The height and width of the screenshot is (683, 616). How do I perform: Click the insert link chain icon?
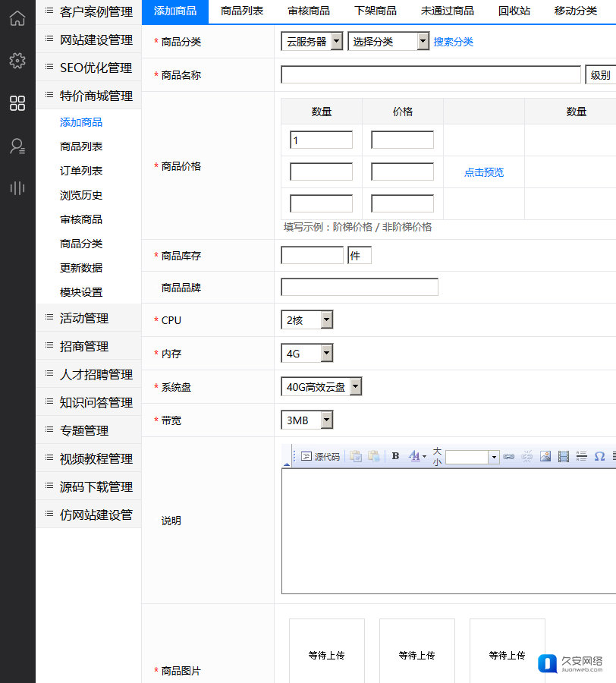(x=508, y=456)
